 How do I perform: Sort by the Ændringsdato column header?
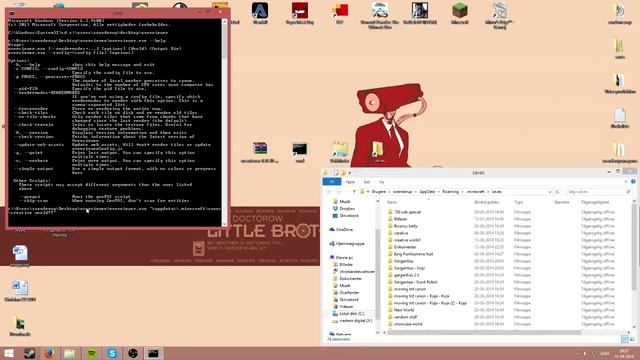click(487, 202)
